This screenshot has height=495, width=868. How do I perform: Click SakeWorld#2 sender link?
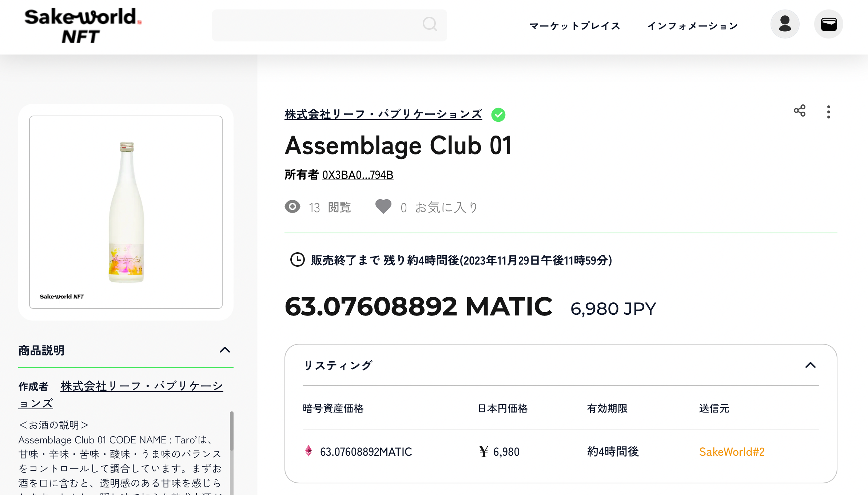732,452
